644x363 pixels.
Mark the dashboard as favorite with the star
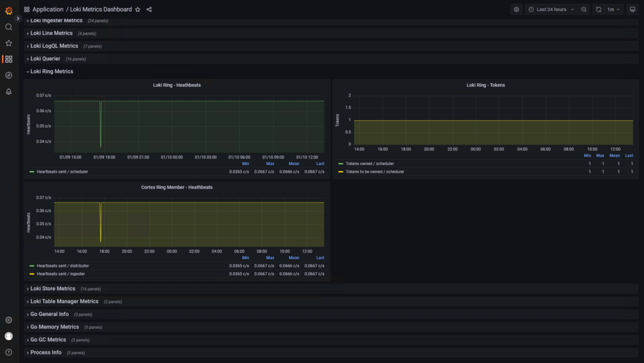click(138, 10)
